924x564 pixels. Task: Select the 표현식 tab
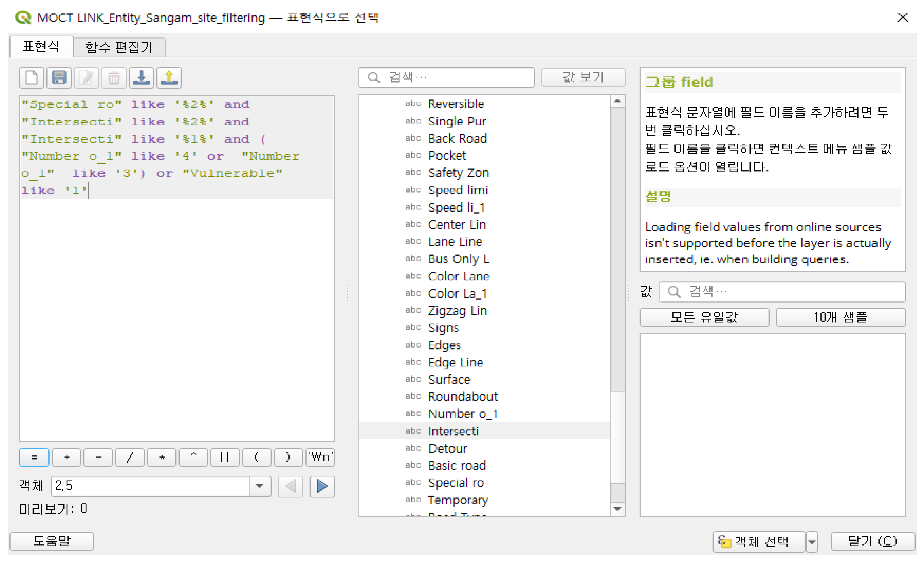click(x=41, y=47)
